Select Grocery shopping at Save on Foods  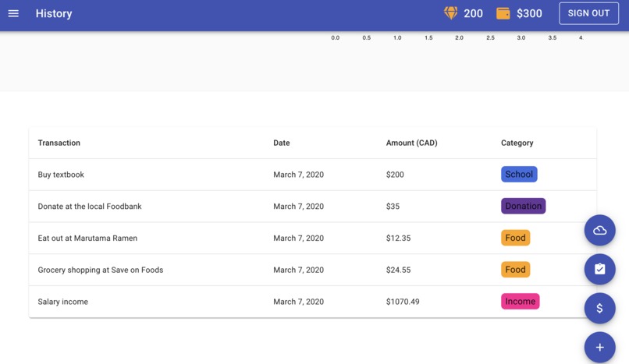pos(312,270)
